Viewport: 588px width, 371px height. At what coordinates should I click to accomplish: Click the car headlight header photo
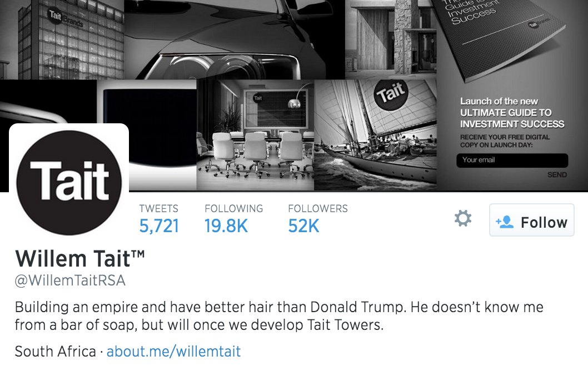[235, 39]
